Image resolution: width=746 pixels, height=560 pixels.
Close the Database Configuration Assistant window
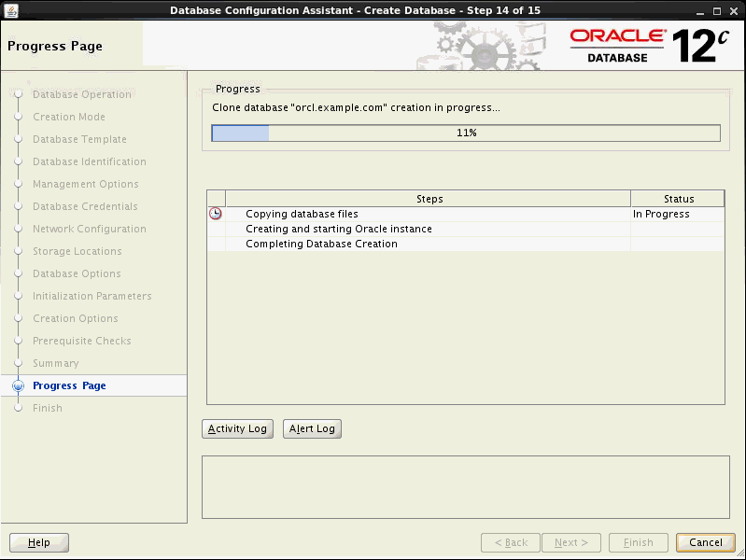pyautogui.click(x=734, y=11)
